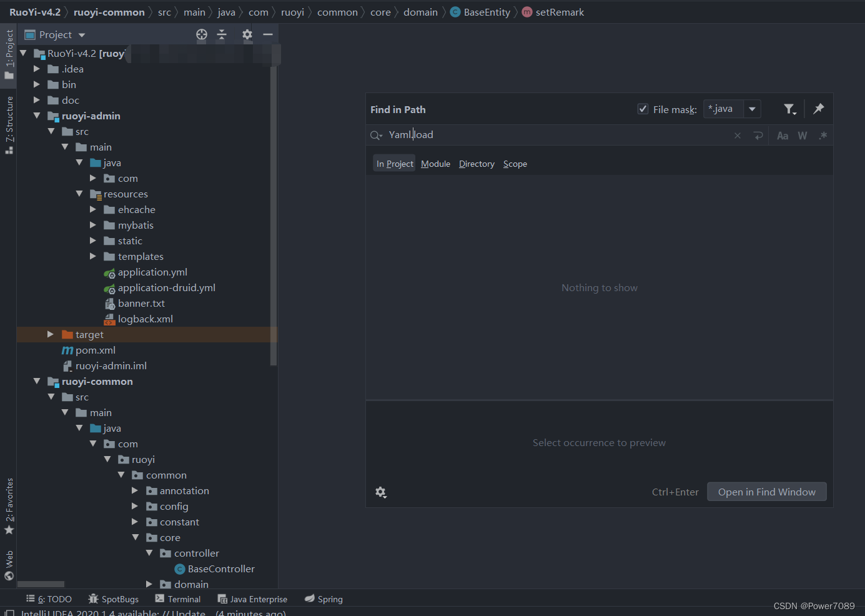
Task: Select the Directory scope tab
Action: (477, 164)
